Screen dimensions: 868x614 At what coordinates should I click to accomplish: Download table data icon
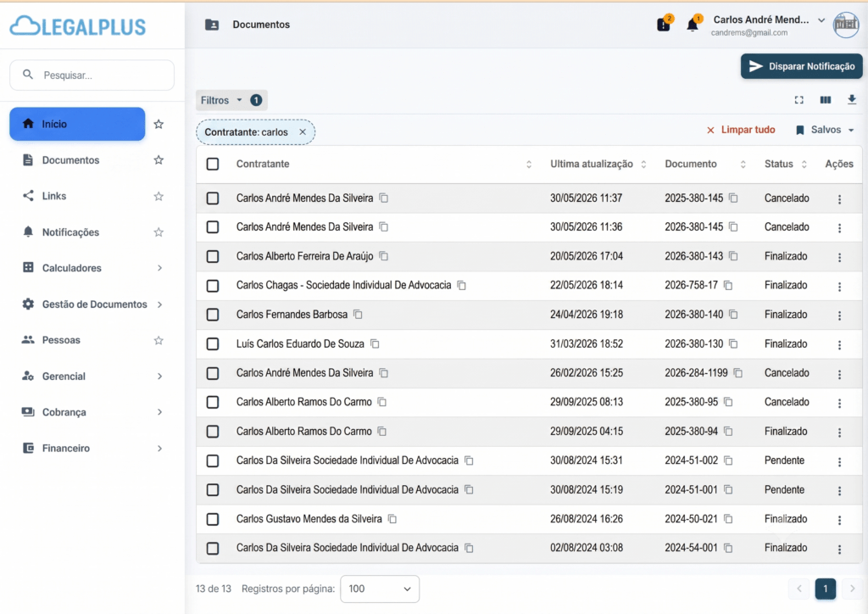coord(851,100)
